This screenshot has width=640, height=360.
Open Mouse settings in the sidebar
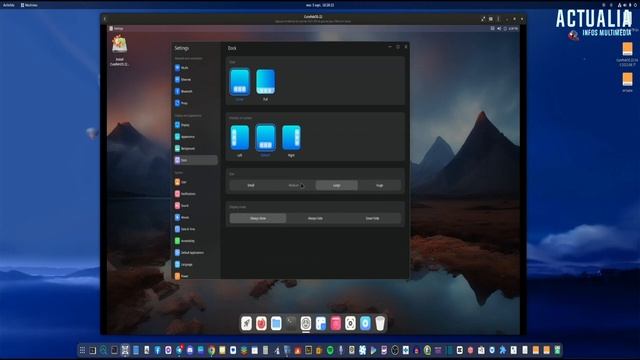click(x=195, y=218)
